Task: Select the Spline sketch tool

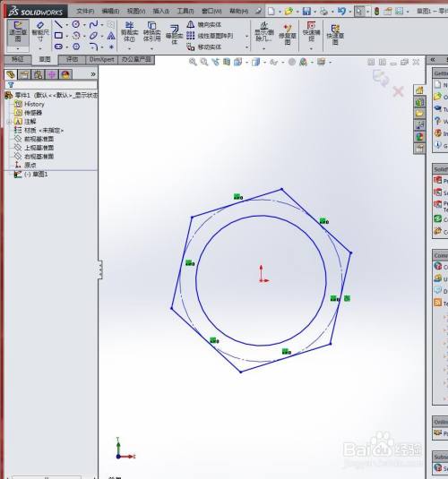Action: click(93, 24)
